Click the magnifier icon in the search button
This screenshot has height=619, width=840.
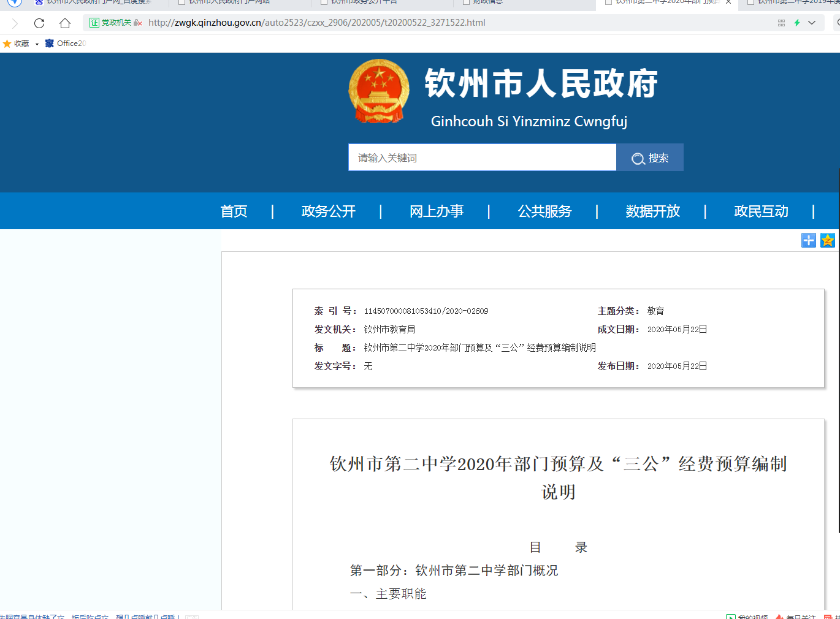638,158
